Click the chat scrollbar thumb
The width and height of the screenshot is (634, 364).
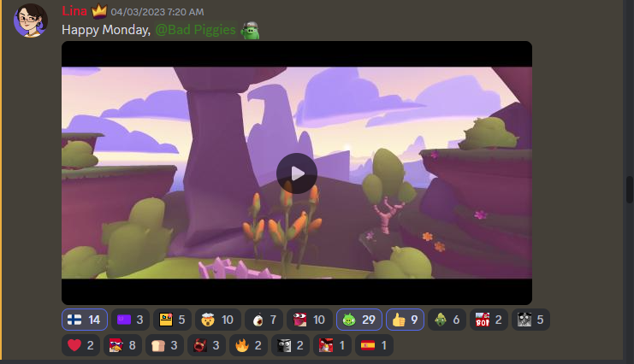tap(630, 190)
